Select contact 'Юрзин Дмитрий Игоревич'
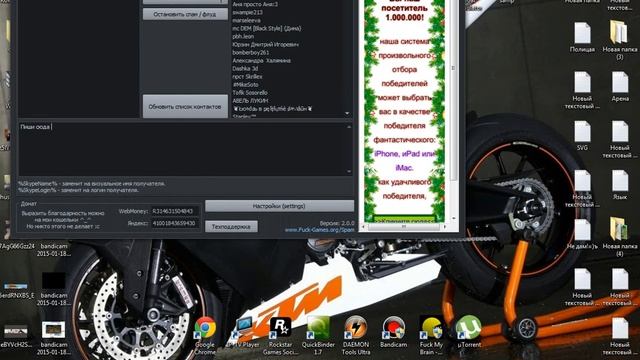This screenshot has height=360, width=640. tap(265, 44)
